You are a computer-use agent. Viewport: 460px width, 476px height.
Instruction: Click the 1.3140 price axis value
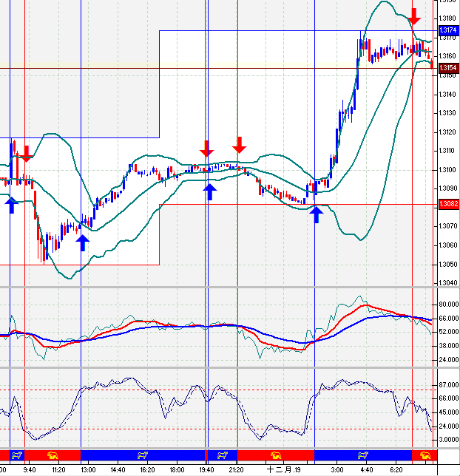tap(447, 95)
